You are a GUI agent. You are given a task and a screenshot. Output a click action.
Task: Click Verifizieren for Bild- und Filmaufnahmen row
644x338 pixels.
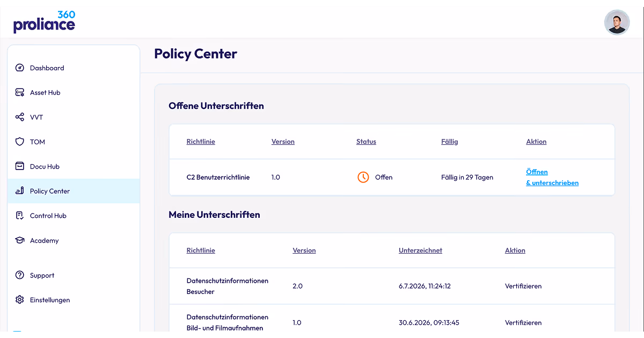pyautogui.click(x=523, y=322)
